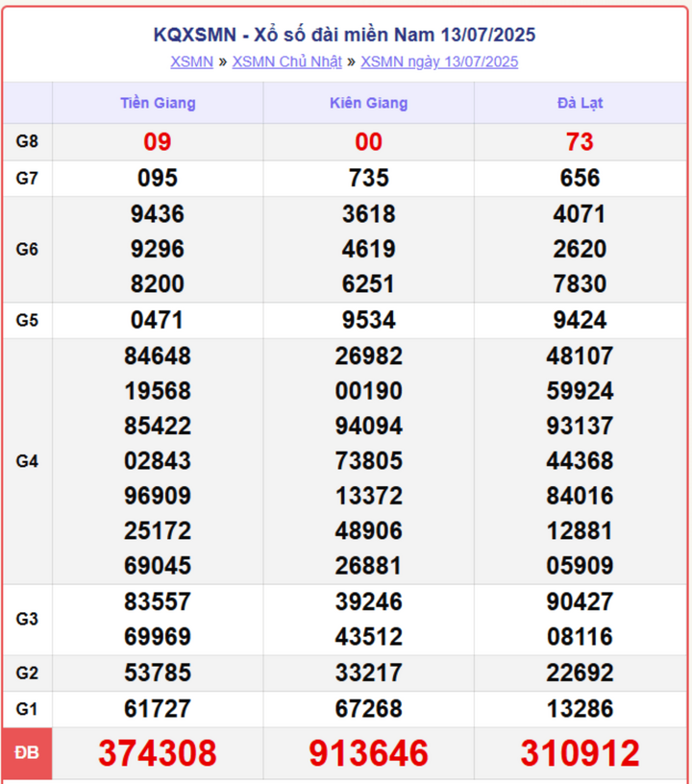This screenshot has width=692, height=784.
Task: Select G4 number 02843
Action: click(158, 461)
